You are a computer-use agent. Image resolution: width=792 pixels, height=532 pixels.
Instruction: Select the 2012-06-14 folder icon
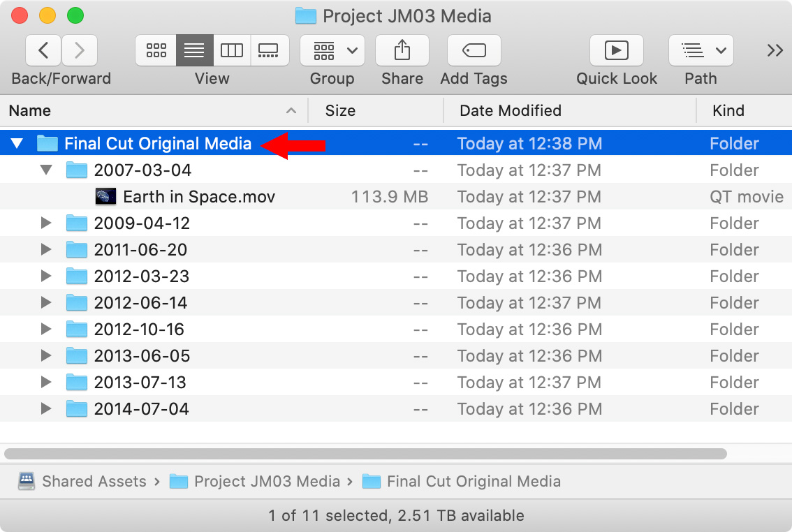(77, 302)
